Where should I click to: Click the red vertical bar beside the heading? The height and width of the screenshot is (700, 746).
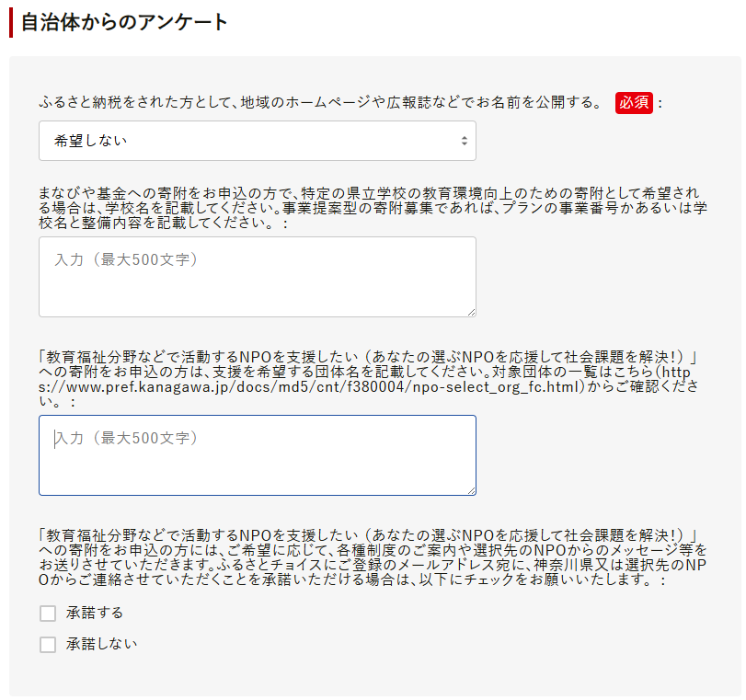tap(11, 22)
